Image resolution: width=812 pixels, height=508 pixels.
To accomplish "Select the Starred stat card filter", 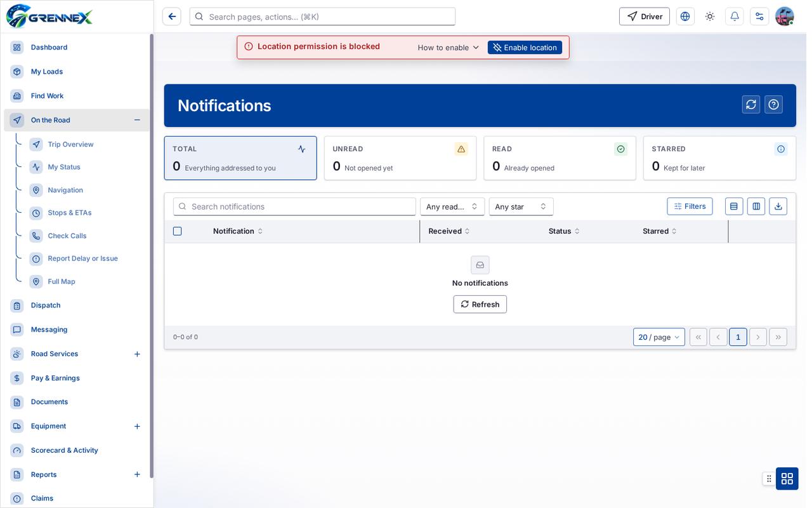I will pyautogui.click(x=719, y=158).
